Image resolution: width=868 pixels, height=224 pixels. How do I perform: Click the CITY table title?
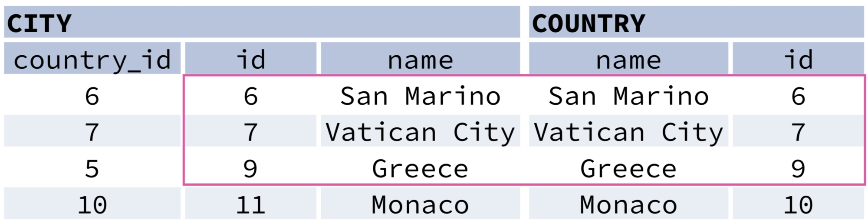click(x=39, y=23)
